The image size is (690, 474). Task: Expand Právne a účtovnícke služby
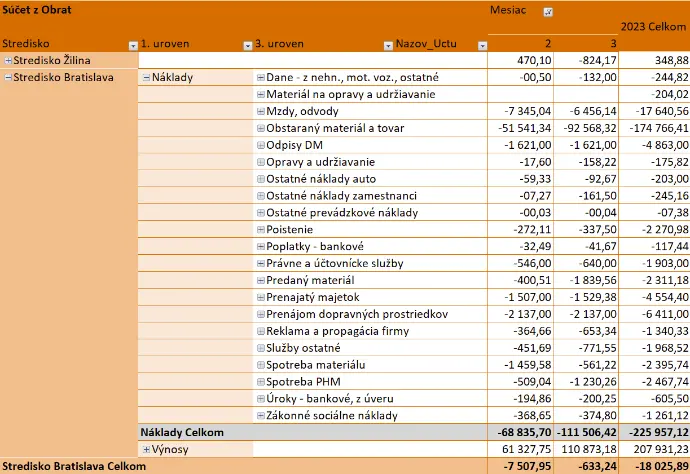[261, 263]
